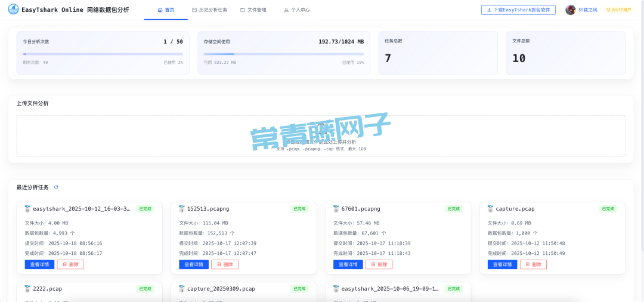Refresh the recent analysis tasks list
The width and height of the screenshot is (644, 302).
[56, 187]
